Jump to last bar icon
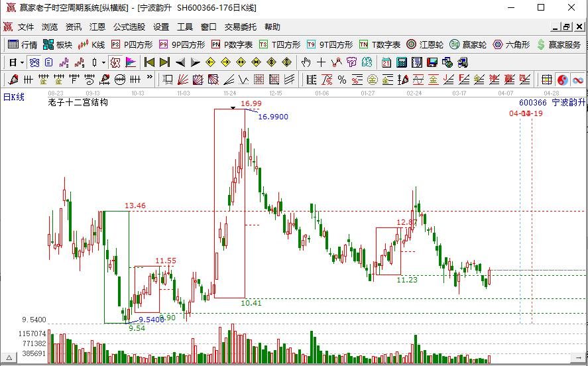Image resolution: width=588 pixels, height=366 pixels. click(x=164, y=62)
